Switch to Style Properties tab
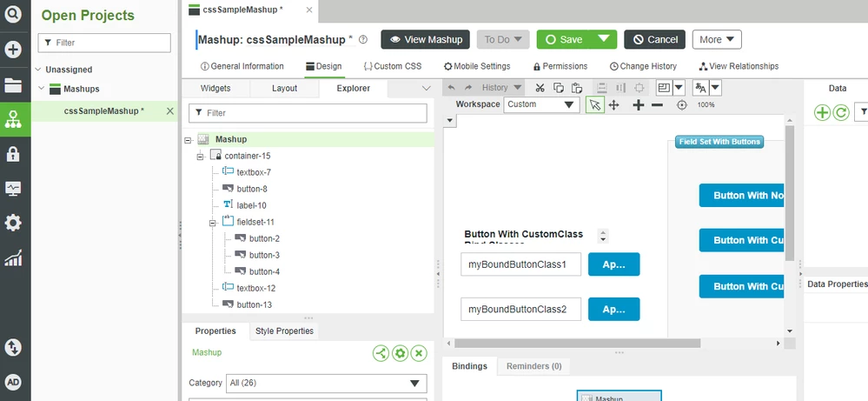Viewport: 868px width, 401px height. coord(284,331)
